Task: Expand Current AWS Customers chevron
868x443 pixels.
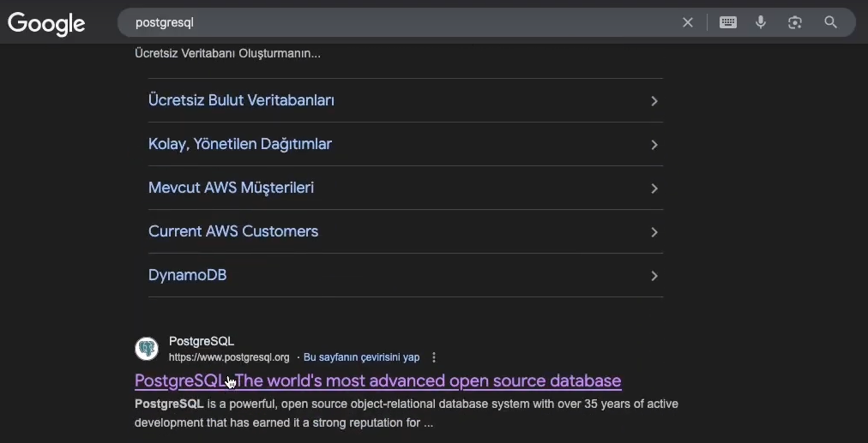Action: pos(654,232)
